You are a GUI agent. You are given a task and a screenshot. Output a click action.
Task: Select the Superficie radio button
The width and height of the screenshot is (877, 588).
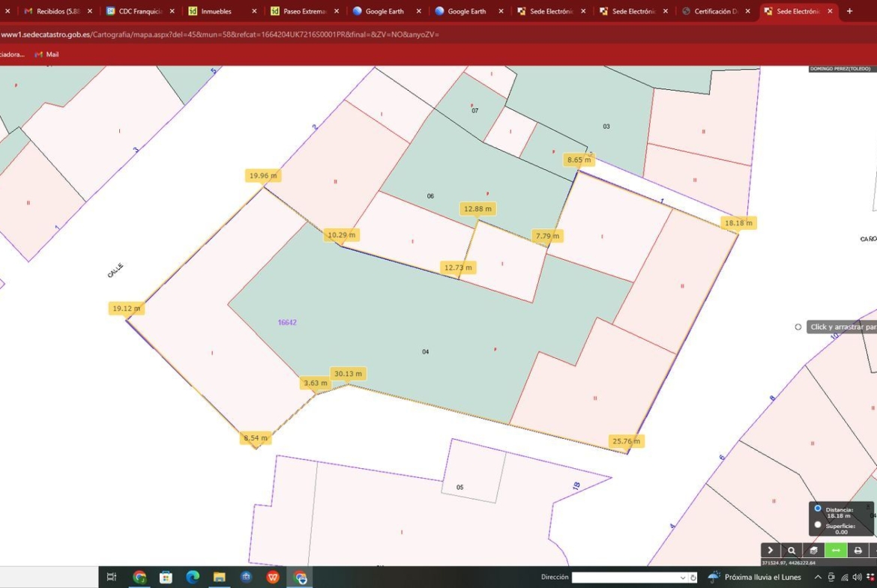click(818, 525)
